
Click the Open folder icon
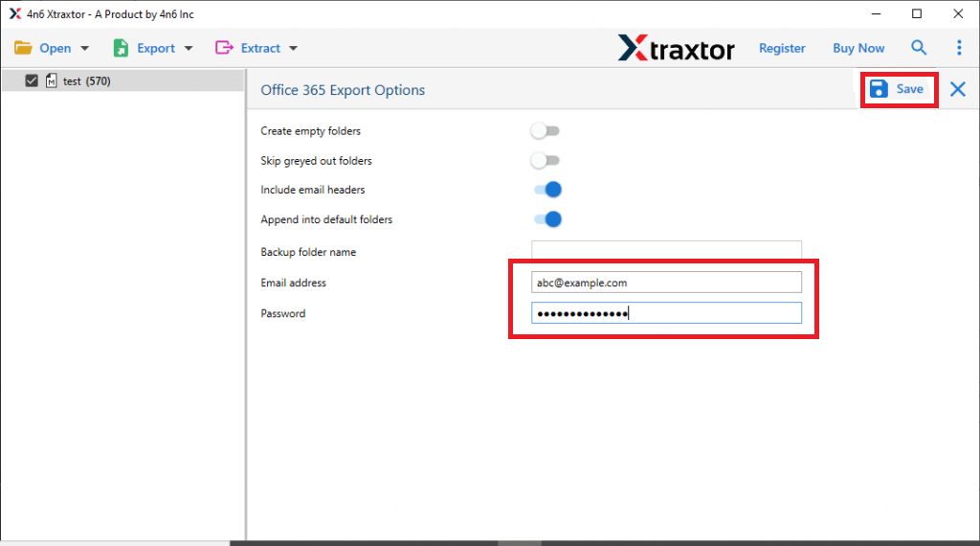23,48
